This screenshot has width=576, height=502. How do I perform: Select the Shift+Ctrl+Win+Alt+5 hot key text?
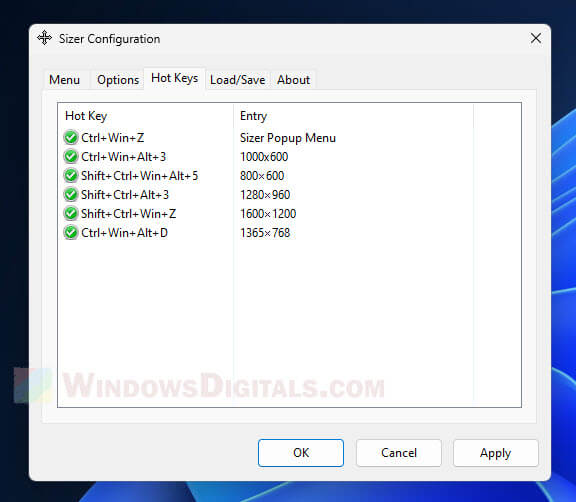140,176
